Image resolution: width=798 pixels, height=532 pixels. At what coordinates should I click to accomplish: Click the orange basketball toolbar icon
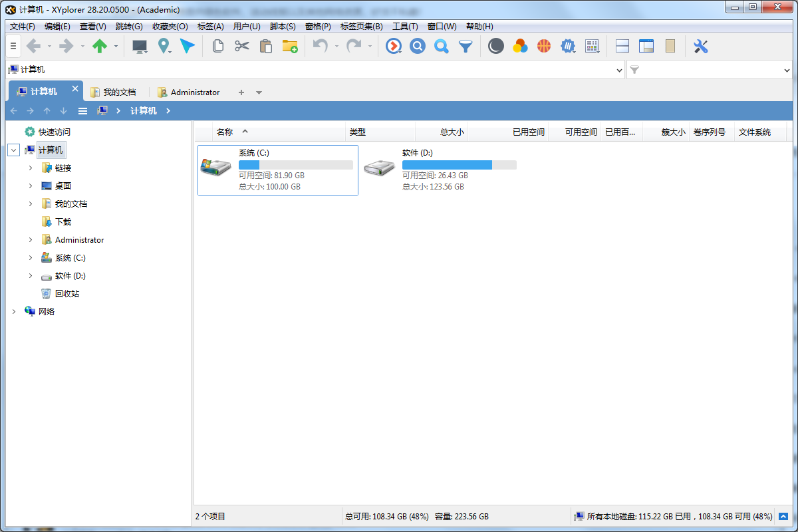[544, 46]
